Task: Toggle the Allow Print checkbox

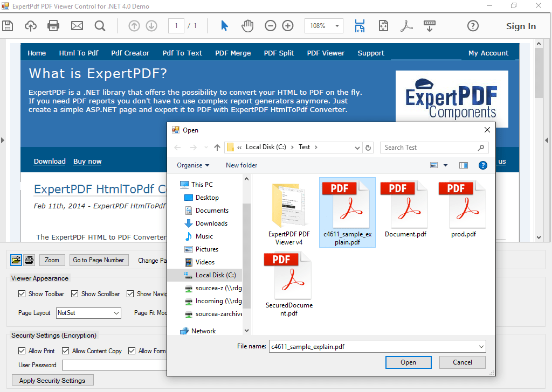Action: [21, 351]
